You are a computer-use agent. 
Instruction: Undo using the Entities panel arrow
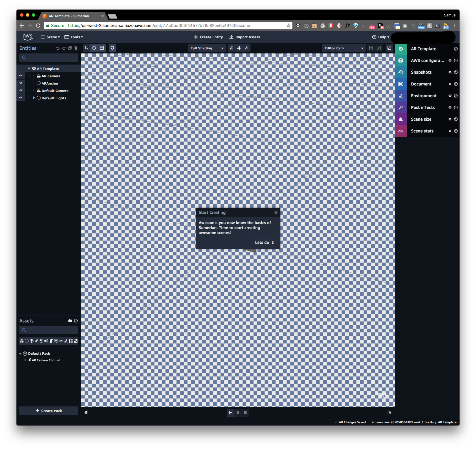(x=58, y=48)
